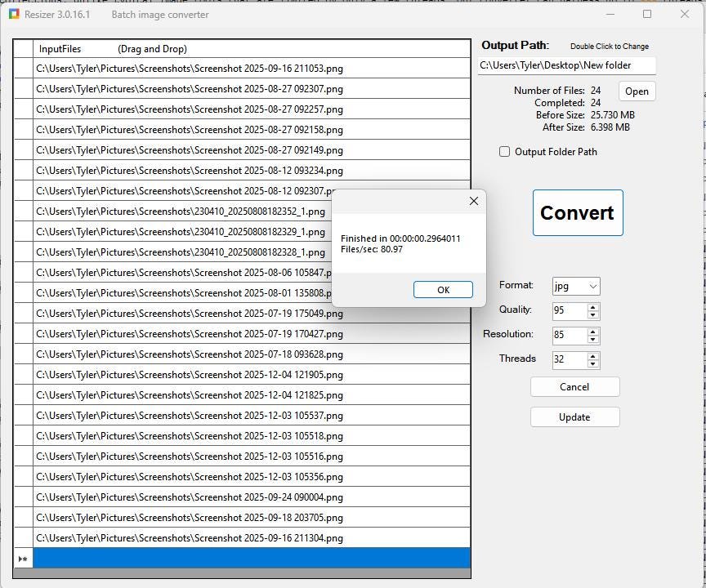Viewport: 706px width, 588px height.
Task: Click the After Size 6.398 MB value
Action: (610, 127)
